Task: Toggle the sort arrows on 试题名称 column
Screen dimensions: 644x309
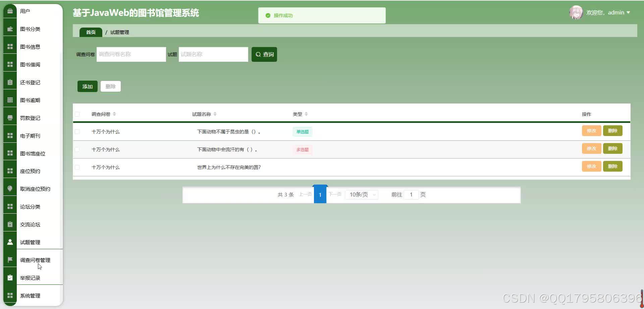Action: pyautogui.click(x=215, y=114)
